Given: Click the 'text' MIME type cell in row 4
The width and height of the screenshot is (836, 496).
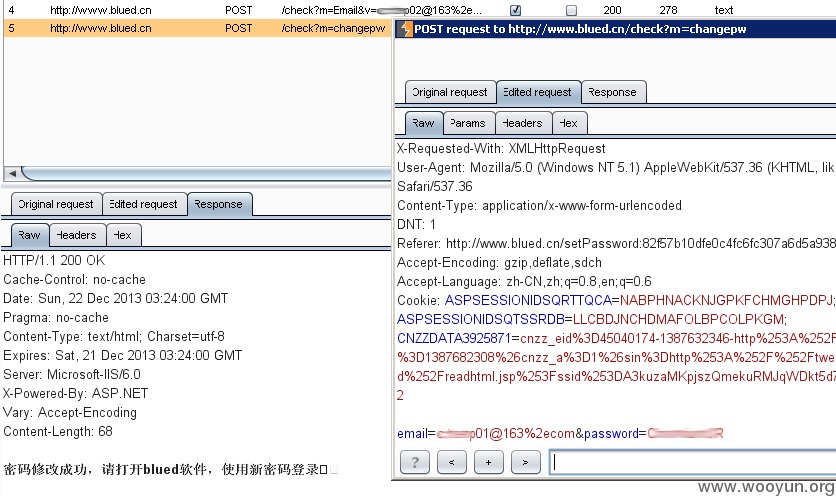Looking at the screenshot, I should click(x=724, y=10).
